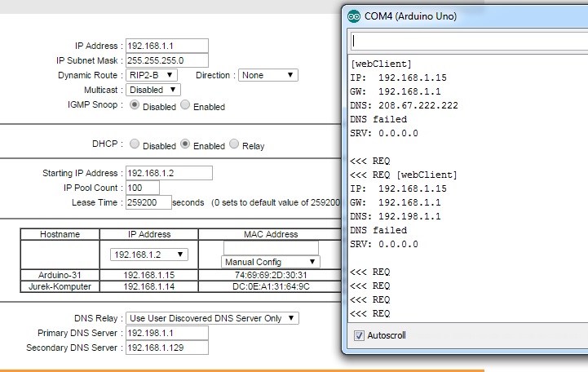
Task: Select DHCP Enabled radio button
Action: (x=185, y=144)
